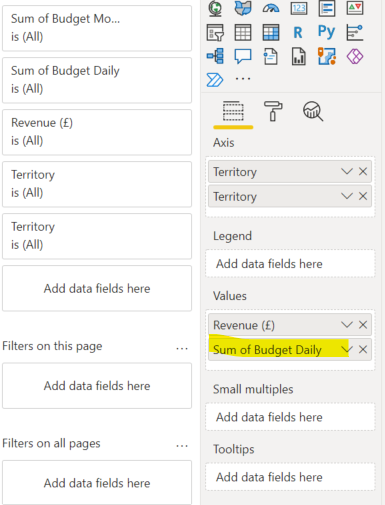Open the Analytics magnifier tab
This screenshot has height=505, width=385.
click(x=313, y=111)
